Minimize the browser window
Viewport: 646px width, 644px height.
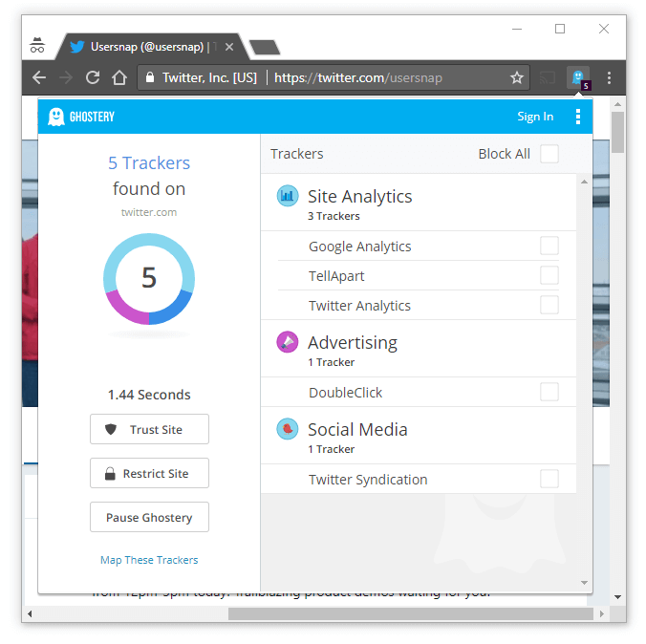pyautogui.click(x=517, y=29)
